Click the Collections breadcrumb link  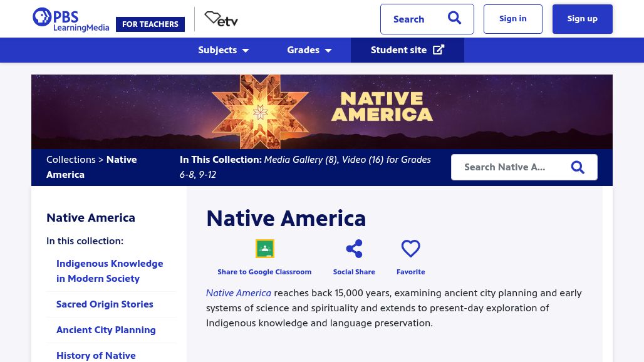coord(71,160)
